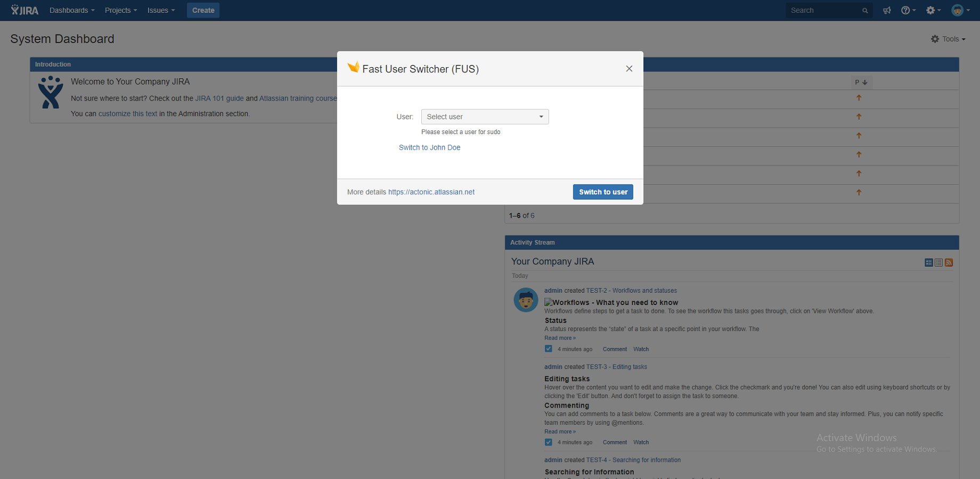
Task: Click the Switch to John Doe link
Action: [x=429, y=147]
